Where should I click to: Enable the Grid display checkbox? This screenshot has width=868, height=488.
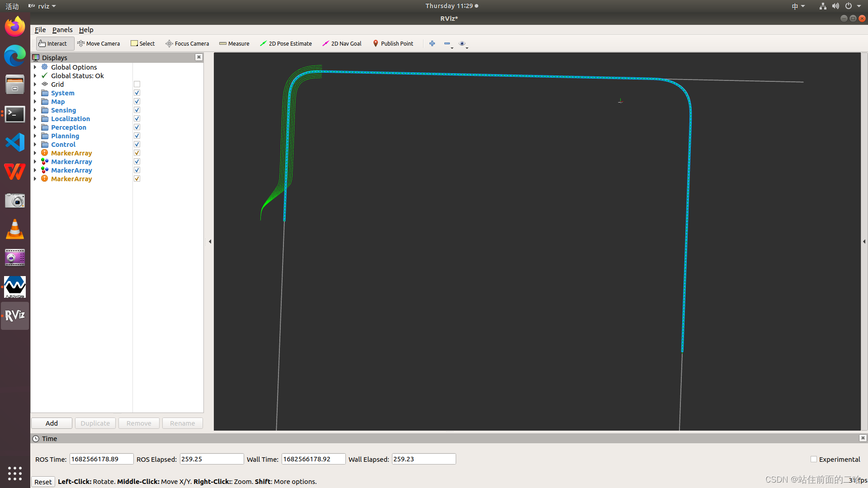[x=137, y=84]
